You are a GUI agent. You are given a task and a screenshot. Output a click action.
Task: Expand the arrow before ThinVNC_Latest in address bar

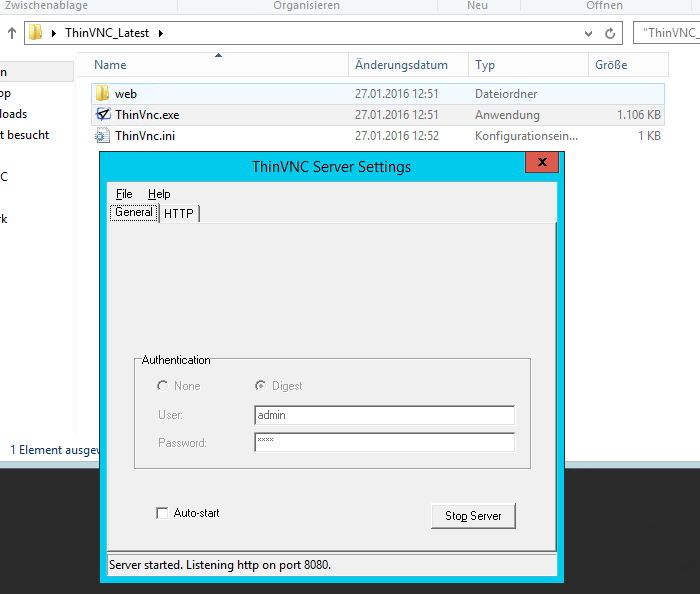point(54,33)
